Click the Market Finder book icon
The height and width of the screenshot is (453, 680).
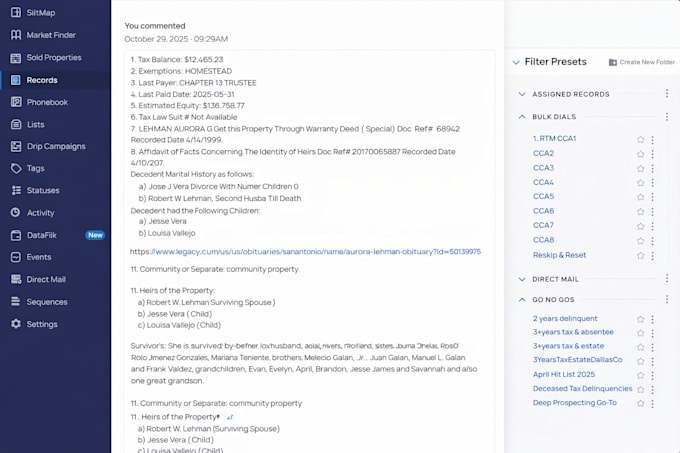pyautogui.click(x=16, y=35)
